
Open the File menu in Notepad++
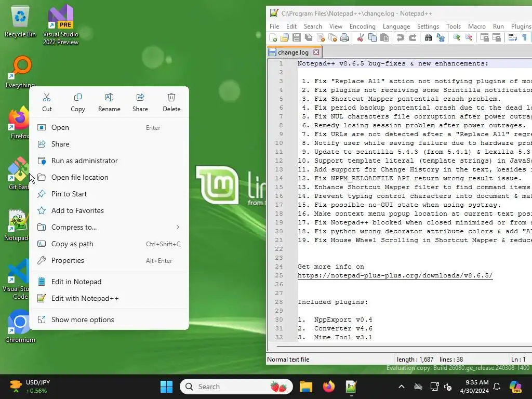pos(274,26)
